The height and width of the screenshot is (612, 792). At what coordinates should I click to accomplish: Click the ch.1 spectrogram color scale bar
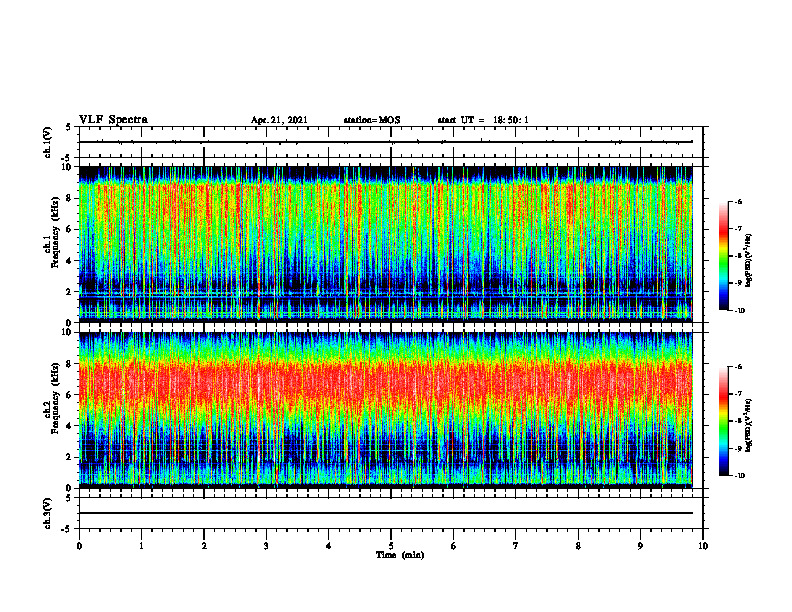click(724, 256)
